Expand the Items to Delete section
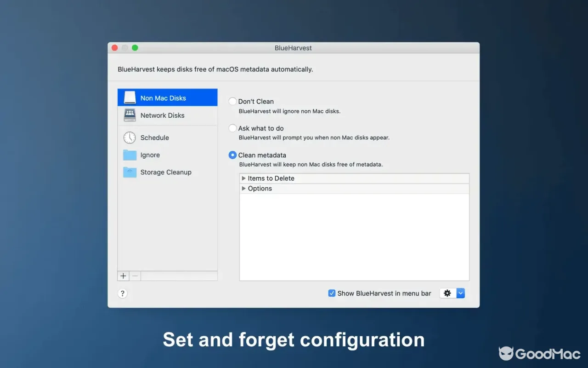Viewport: 588px width, 368px height. [x=244, y=178]
